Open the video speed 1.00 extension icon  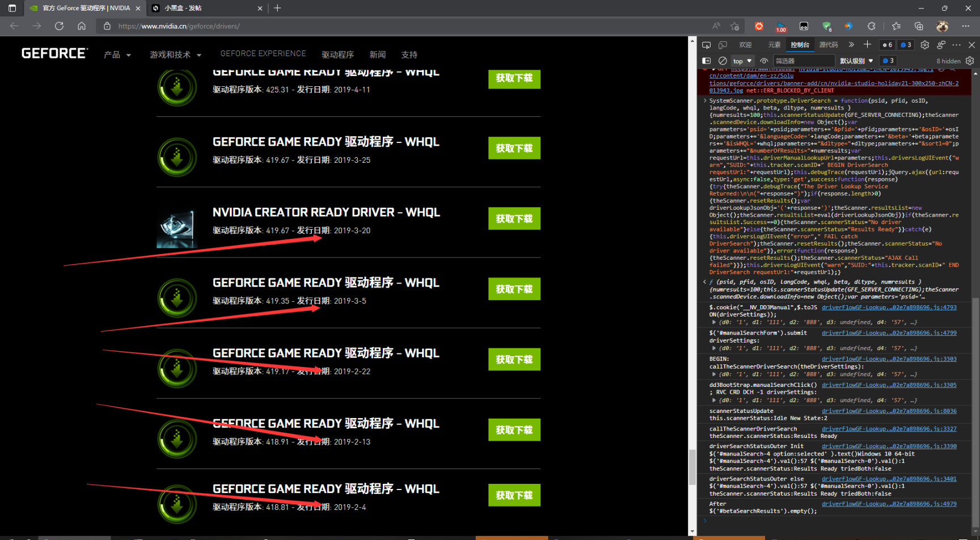[x=782, y=27]
